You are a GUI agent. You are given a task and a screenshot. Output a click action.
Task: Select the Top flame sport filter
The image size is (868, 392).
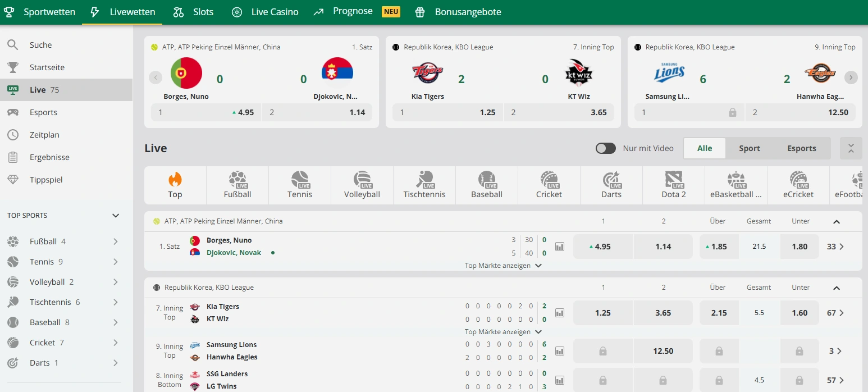click(175, 185)
